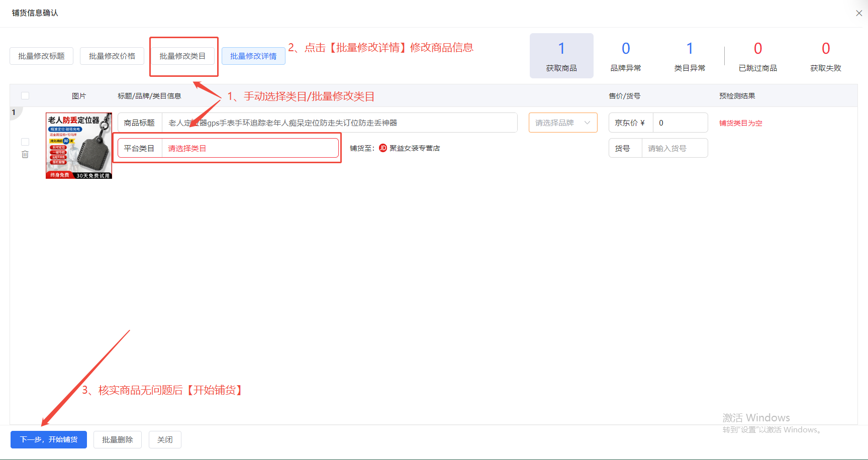Click the JD store logo icon
868x460 pixels.
[383, 148]
